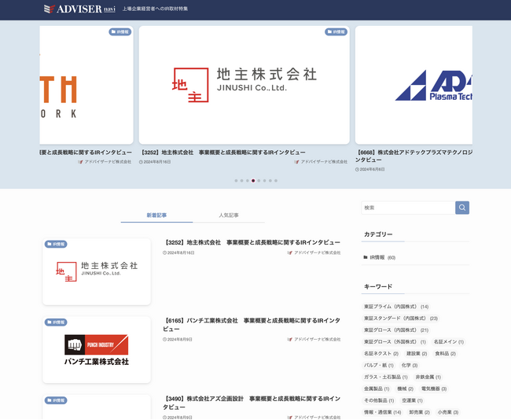Click author icon in 【3252】地主 list row

coord(290,252)
